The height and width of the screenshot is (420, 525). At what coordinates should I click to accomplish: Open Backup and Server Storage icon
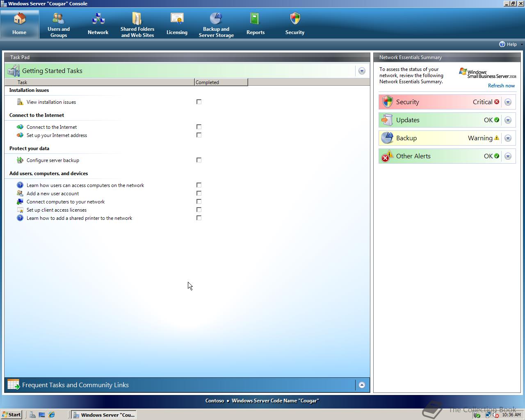(216, 18)
